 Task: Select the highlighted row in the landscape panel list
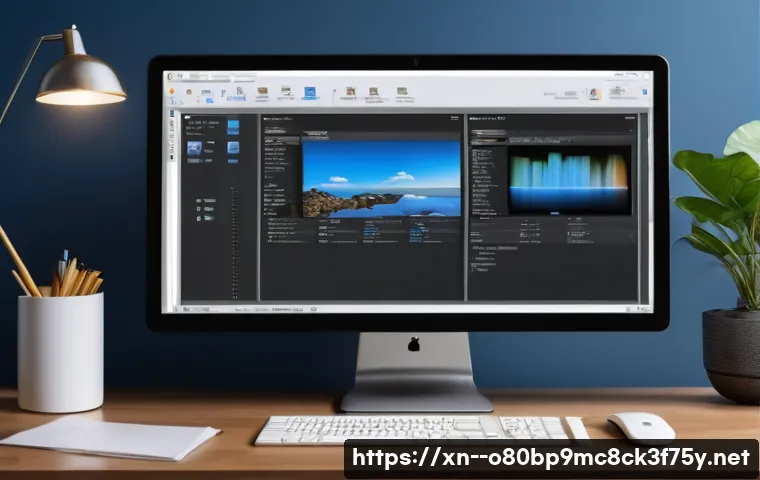[279, 141]
